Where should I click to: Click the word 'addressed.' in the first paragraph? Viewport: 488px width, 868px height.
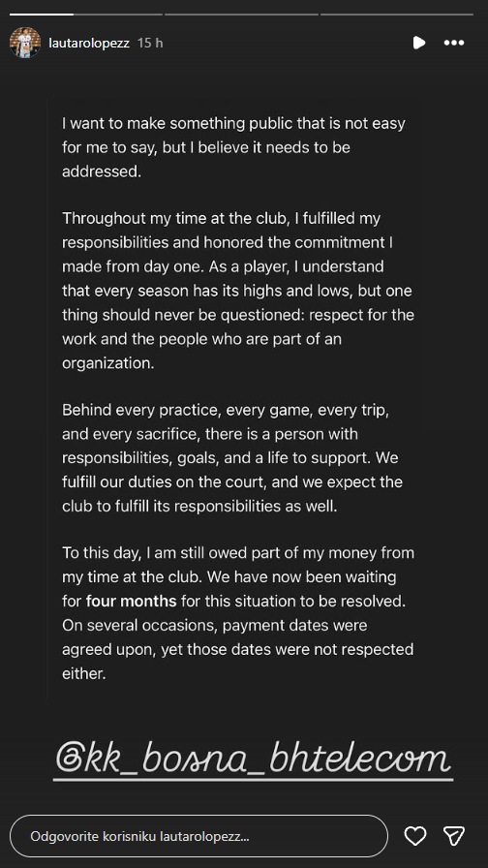click(102, 171)
